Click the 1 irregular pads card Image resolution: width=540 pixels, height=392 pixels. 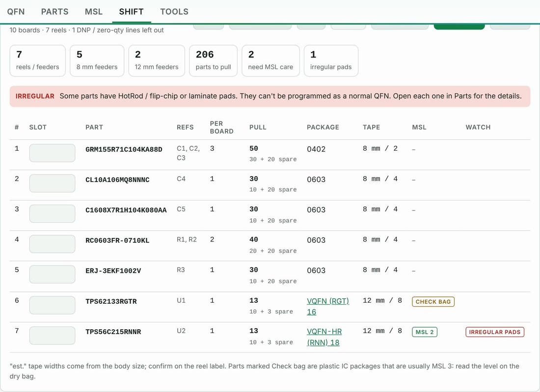[x=331, y=60]
